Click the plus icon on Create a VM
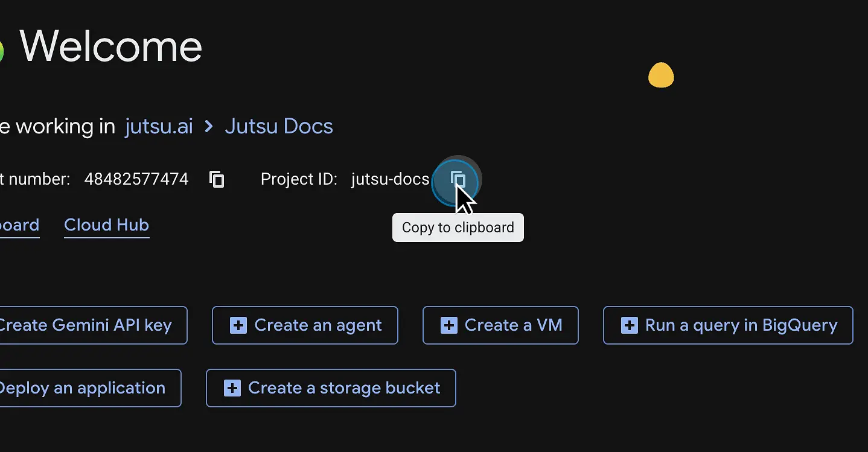Screen dimensions: 868x452 (x=448, y=325)
